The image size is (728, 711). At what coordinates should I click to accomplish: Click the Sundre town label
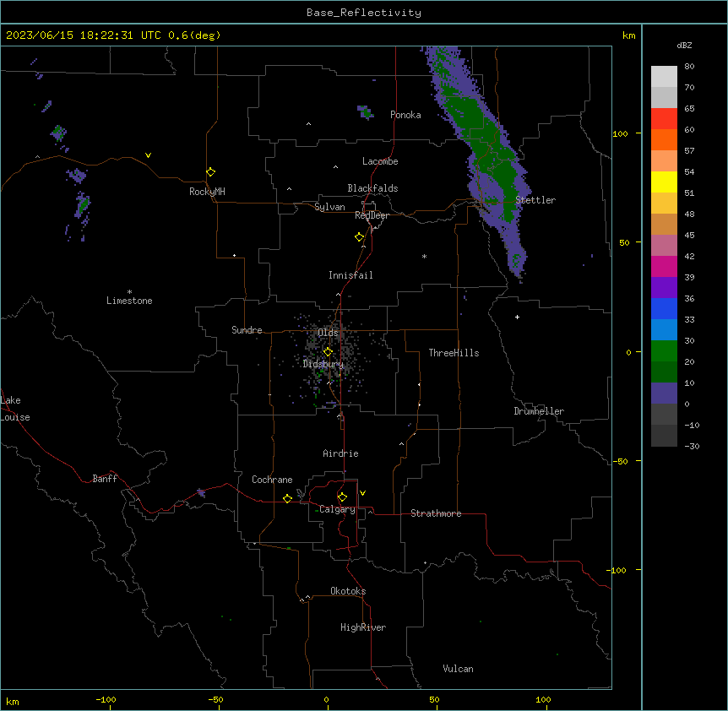tap(247, 330)
